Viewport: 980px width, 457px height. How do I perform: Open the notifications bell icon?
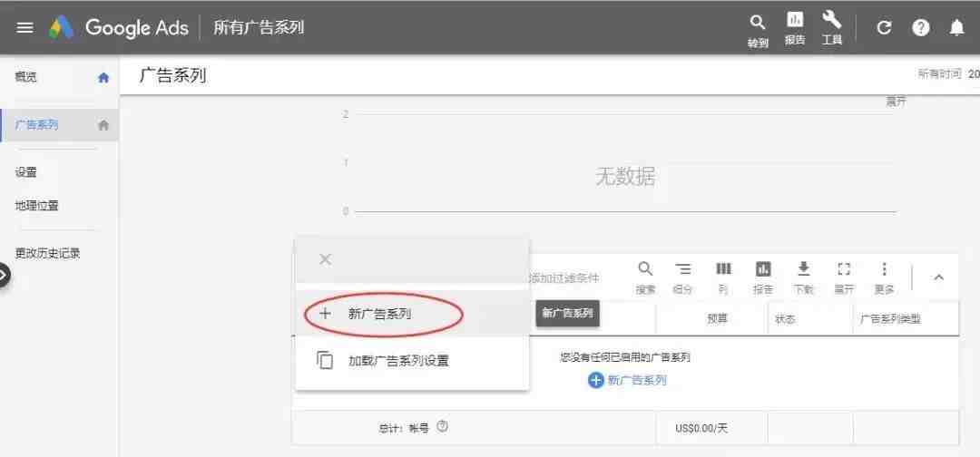[957, 27]
